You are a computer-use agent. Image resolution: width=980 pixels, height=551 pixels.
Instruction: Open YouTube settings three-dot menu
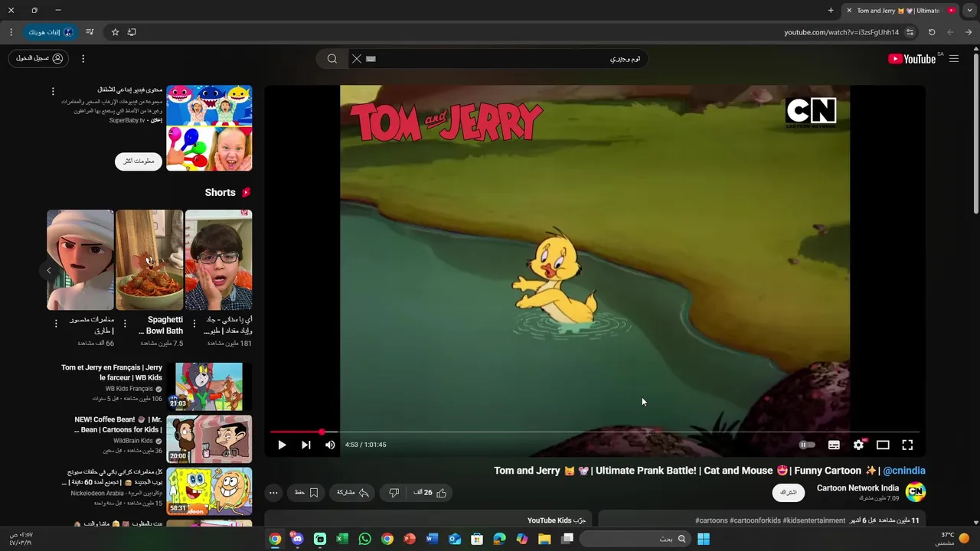[83, 59]
